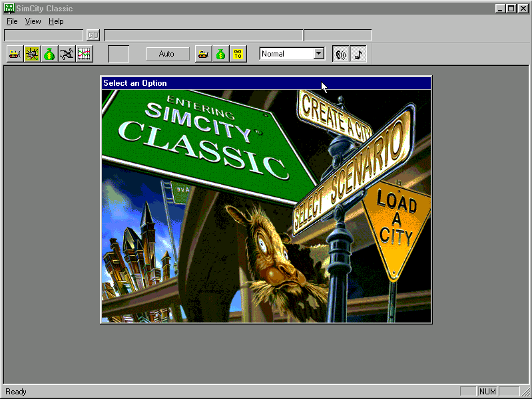
Task: Open the Help menu
Action: (x=56, y=21)
